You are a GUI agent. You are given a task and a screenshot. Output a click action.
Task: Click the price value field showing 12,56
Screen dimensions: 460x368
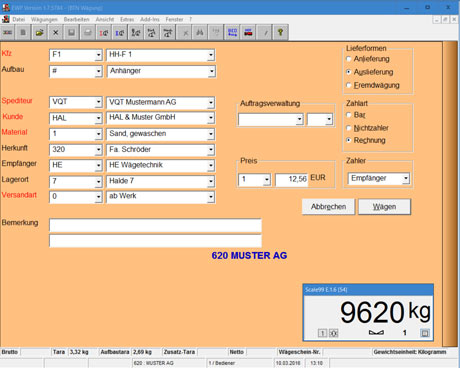tap(291, 179)
